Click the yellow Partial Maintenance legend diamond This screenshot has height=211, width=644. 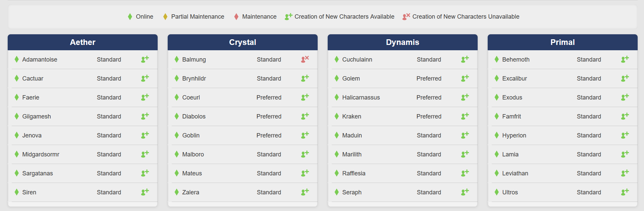165,17
